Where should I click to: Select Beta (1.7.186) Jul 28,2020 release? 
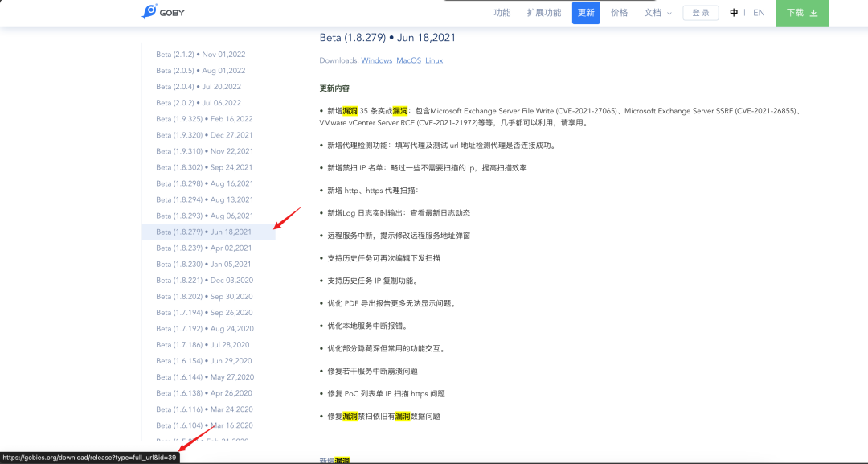203,344
